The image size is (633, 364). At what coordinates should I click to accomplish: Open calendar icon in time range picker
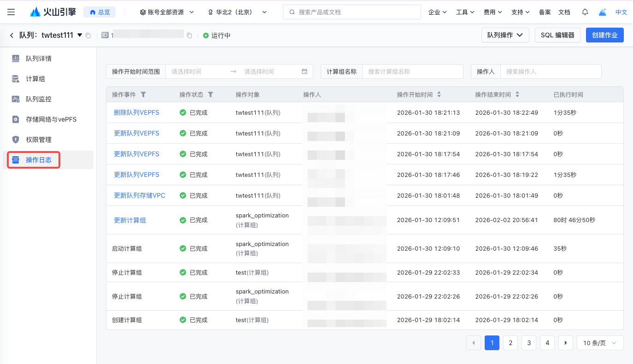tap(305, 71)
